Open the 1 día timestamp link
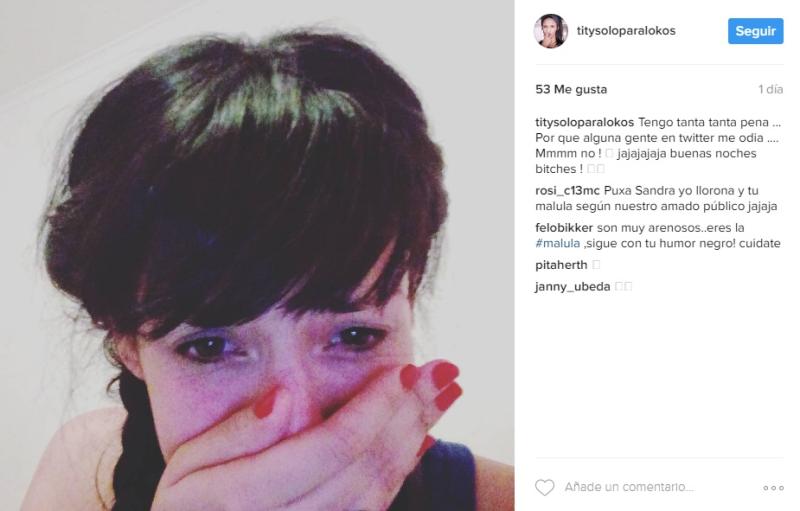Screen dimensions: 800x511 770,89
